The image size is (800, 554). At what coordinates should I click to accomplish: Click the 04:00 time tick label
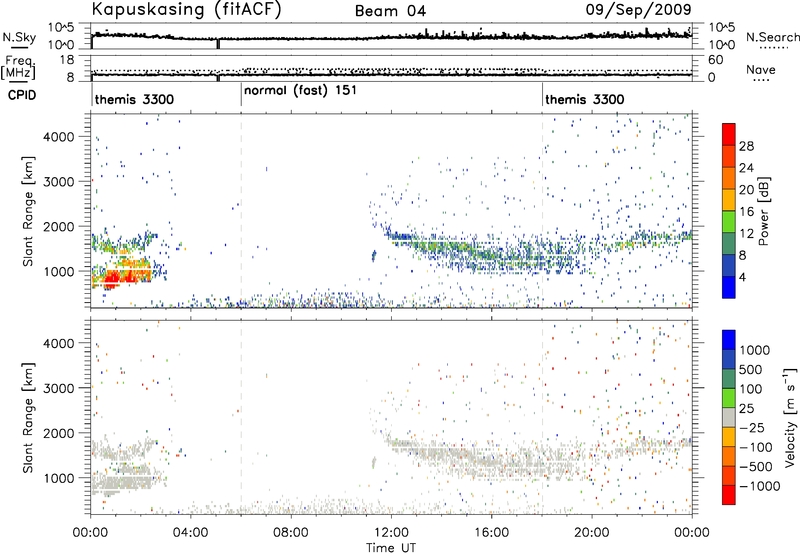click(x=190, y=533)
